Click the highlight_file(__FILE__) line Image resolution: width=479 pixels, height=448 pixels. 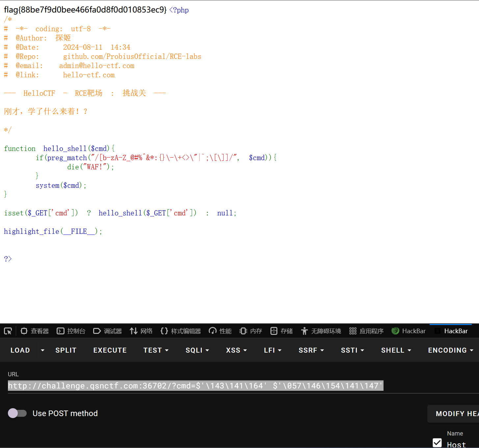point(53,232)
